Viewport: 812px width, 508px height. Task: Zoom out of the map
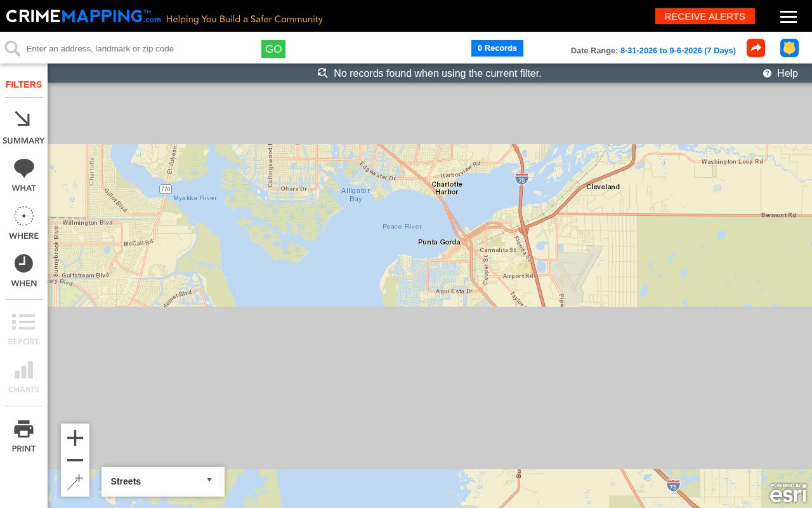(75, 460)
